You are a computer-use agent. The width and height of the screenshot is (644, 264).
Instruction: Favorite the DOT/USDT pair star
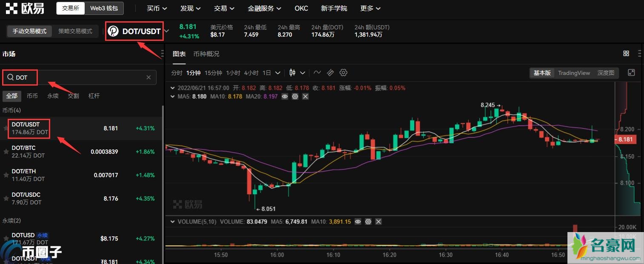click(6, 128)
